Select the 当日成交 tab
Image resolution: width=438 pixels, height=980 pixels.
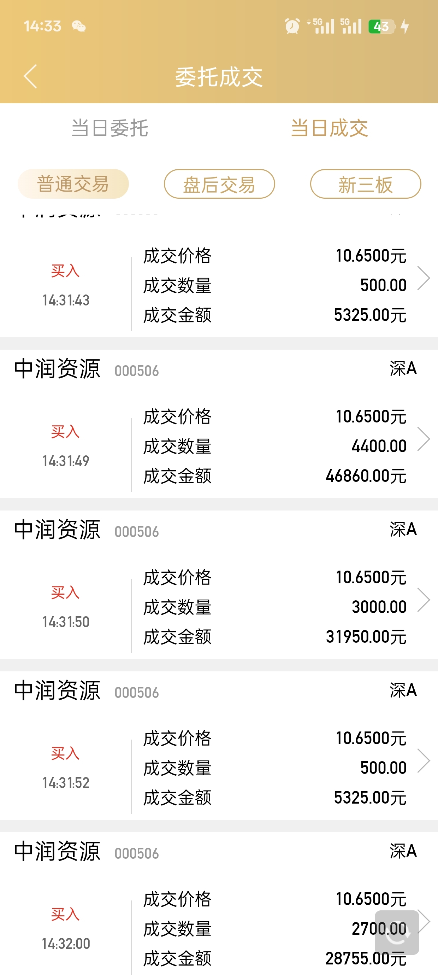tap(329, 128)
